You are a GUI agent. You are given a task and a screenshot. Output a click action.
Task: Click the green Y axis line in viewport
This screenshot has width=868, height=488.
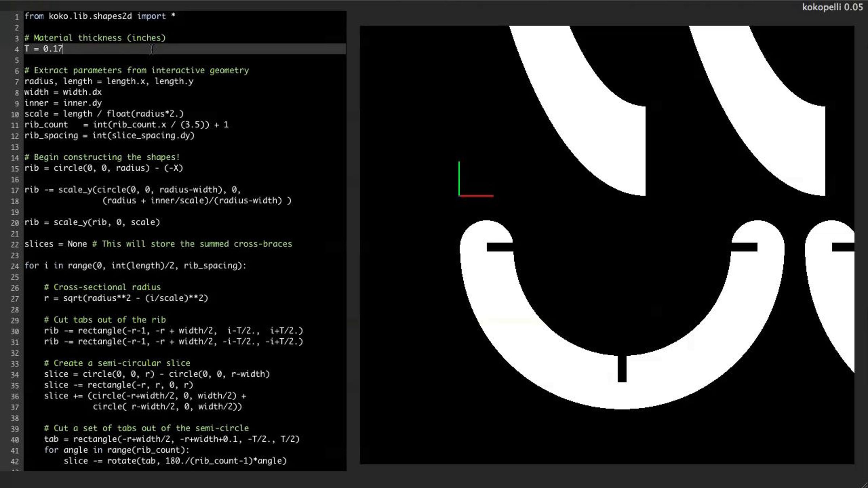click(x=459, y=179)
